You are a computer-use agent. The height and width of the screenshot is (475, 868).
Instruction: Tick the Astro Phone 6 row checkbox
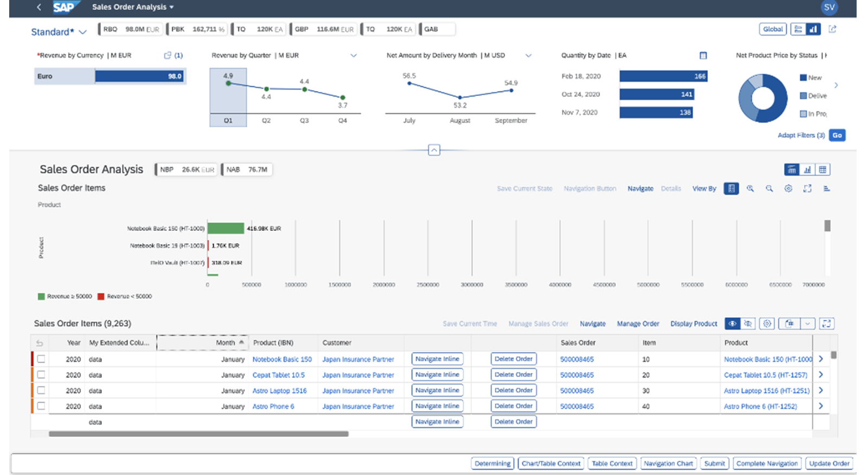[x=41, y=406]
